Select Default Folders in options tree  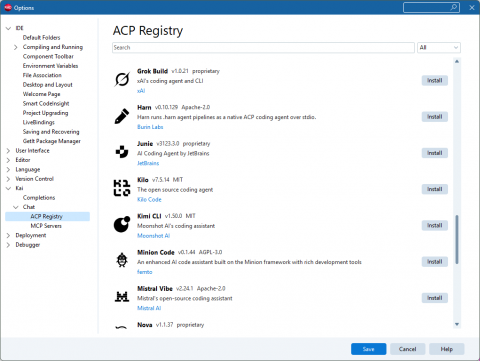42,38
